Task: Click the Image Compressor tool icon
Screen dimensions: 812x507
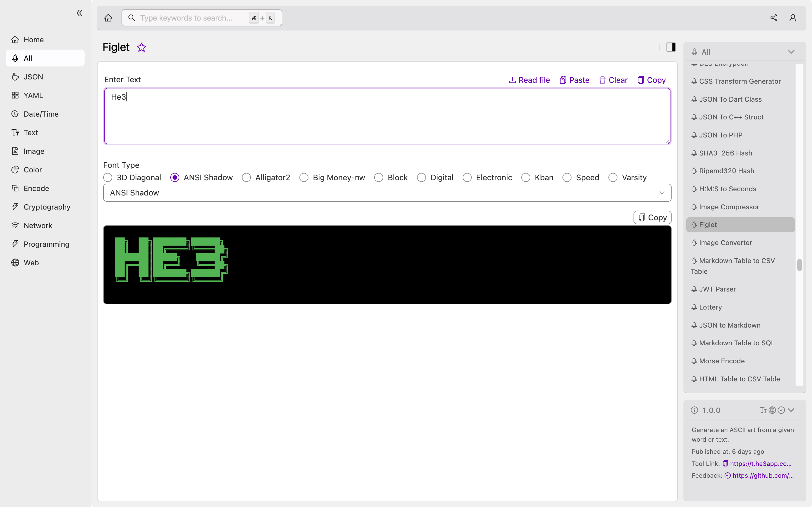Action: [x=694, y=207]
